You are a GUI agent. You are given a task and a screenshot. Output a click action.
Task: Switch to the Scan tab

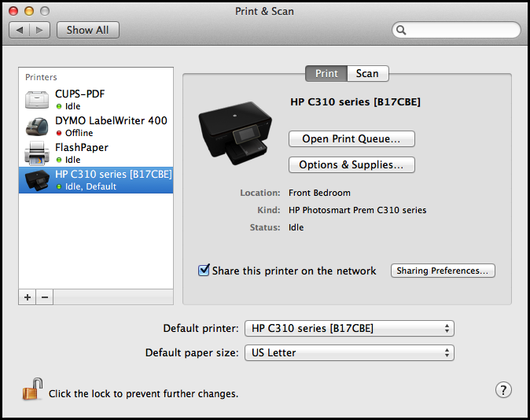tap(367, 73)
